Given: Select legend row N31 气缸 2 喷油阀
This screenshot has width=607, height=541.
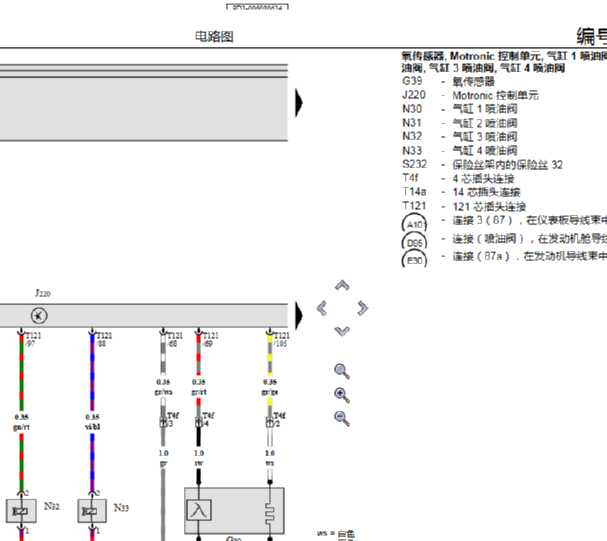Looking at the screenshot, I should (460, 123).
